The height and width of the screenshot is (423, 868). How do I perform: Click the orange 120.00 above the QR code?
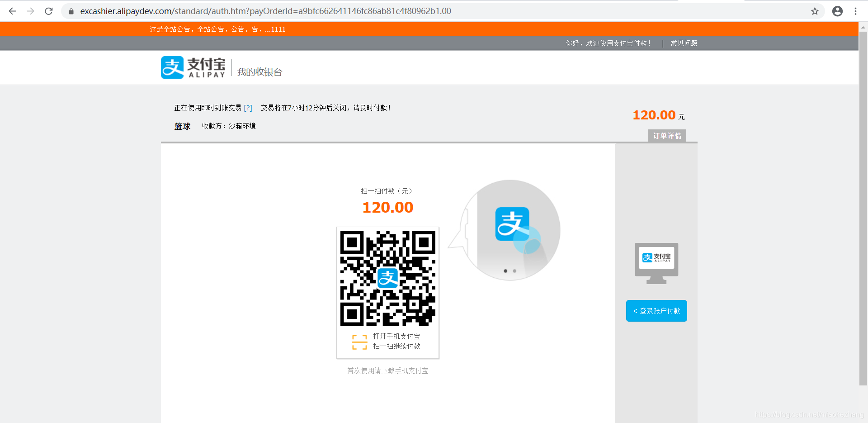[388, 207]
